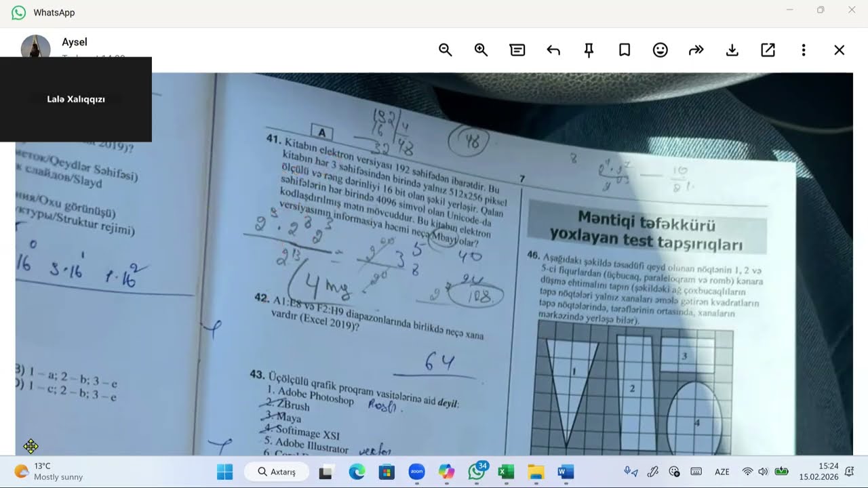Open the clock showing 15:24
The width and height of the screenshot is (868, 488).
pos(818,472)
